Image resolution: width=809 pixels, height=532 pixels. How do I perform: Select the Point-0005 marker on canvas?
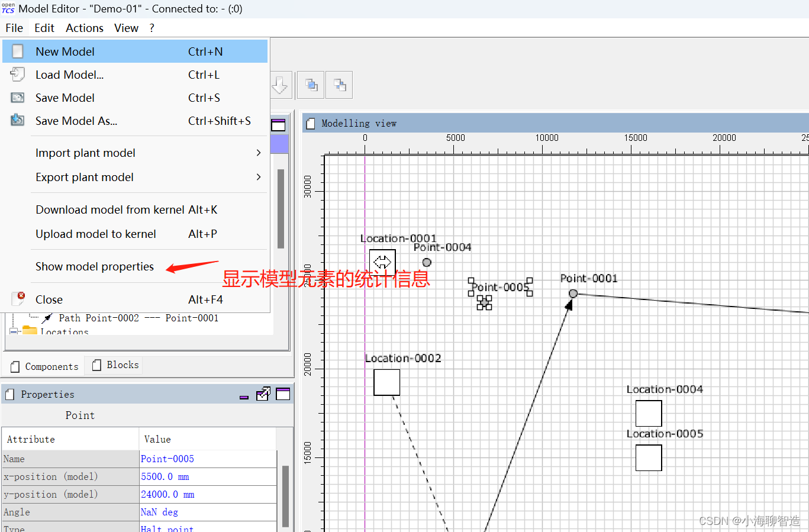coord(484,302)
